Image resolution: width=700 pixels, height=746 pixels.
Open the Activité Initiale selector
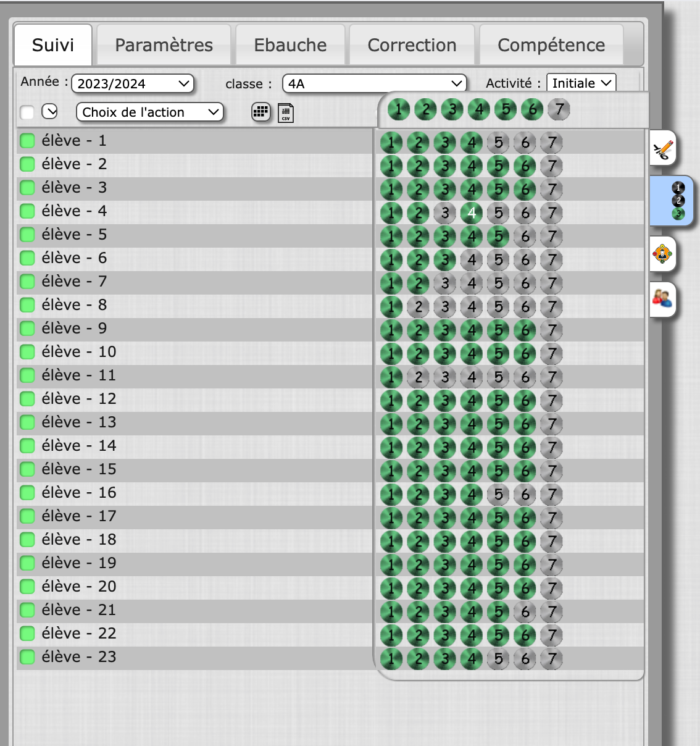pyautogui.click(x=581, y=83)
